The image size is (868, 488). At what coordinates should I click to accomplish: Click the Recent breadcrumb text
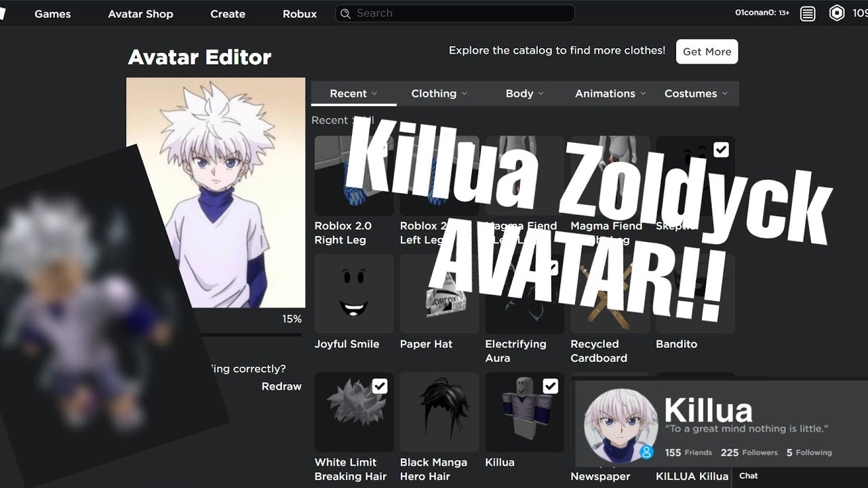330,120
